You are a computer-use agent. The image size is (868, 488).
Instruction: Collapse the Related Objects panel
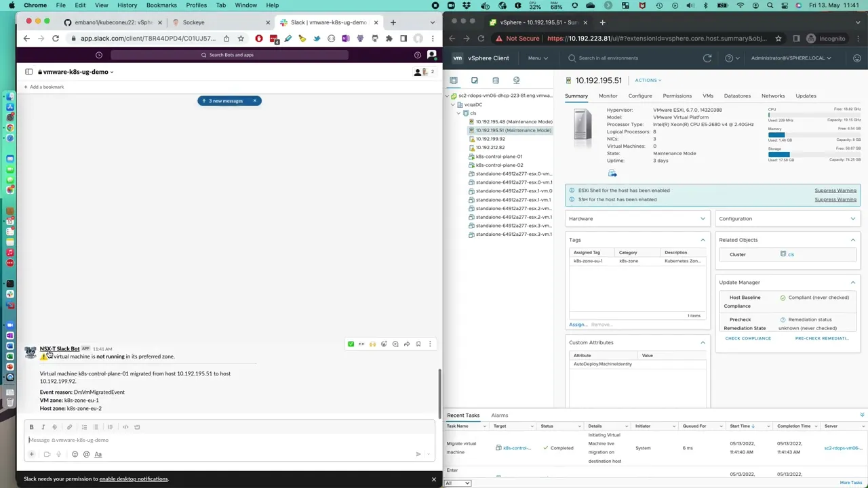[852, 240]
